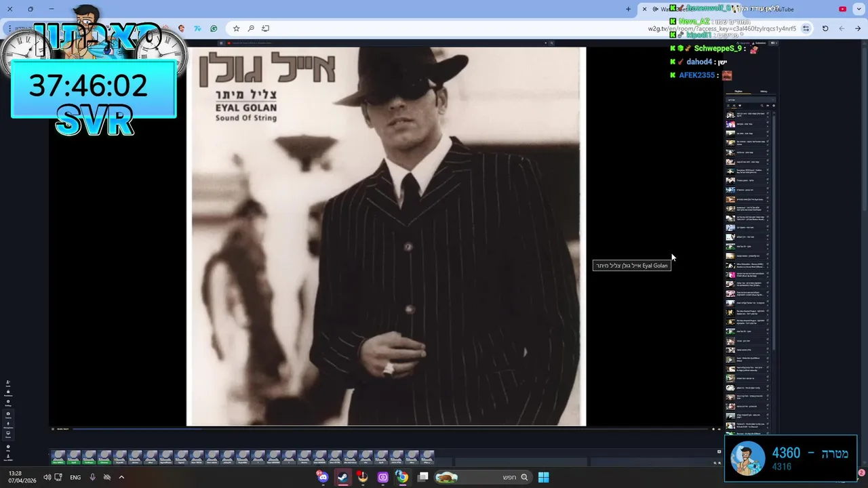This screenshot has width=868, height=488.
Task: Click the Eyal Golan album cover video
Action: (386, 236)
